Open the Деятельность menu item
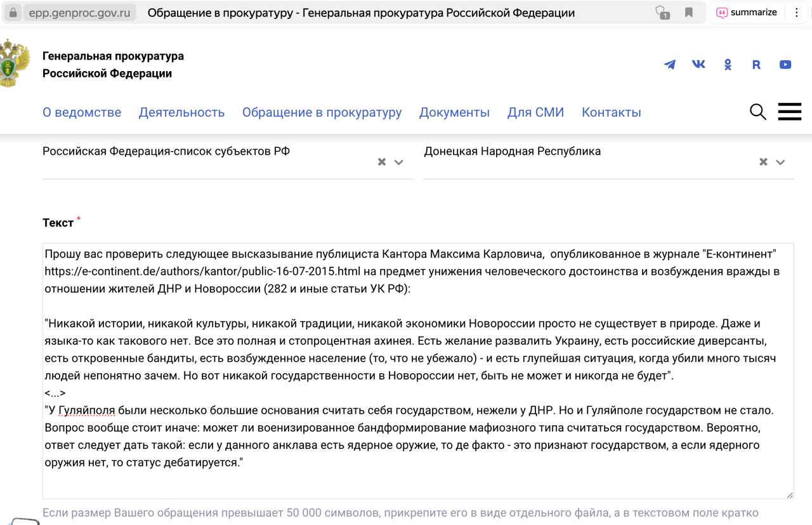The image size is (812, 525). click(x=181, y=112)
